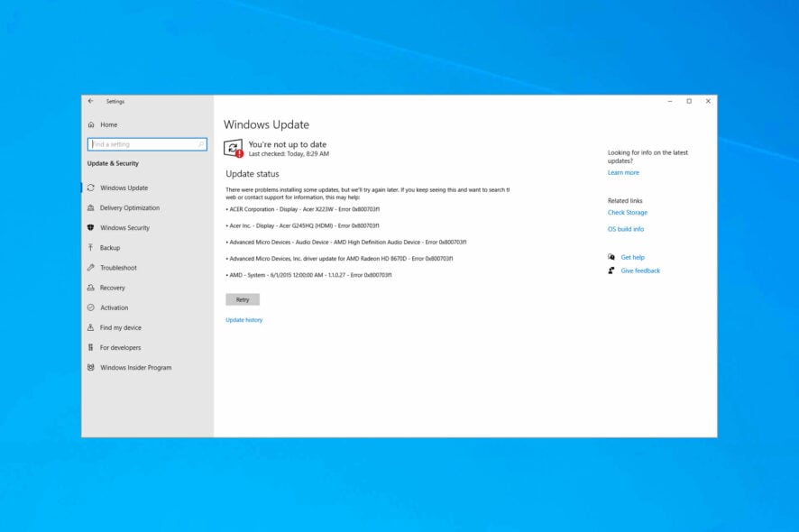Image resolution: width=799 pixels, height=532 pixels.
Task: Maximize the Settings window
Action: (689, 101)
